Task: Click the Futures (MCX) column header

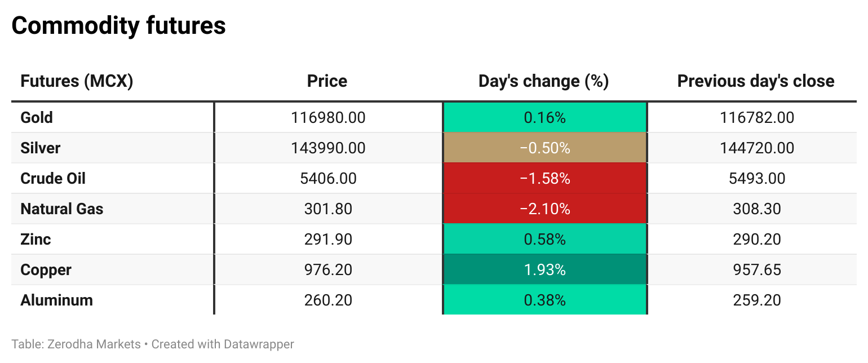Action: (77, 81)
